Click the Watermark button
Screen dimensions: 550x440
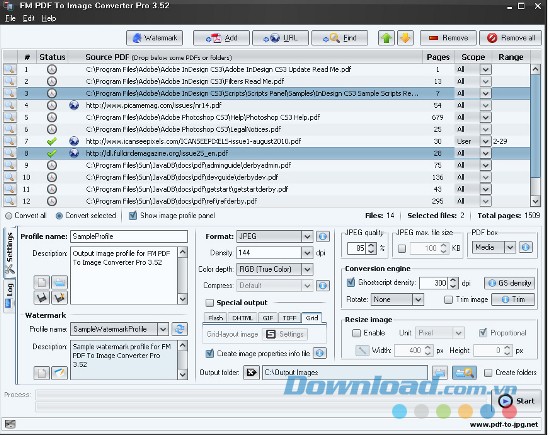pyautogui.click(x=155, y=38)
